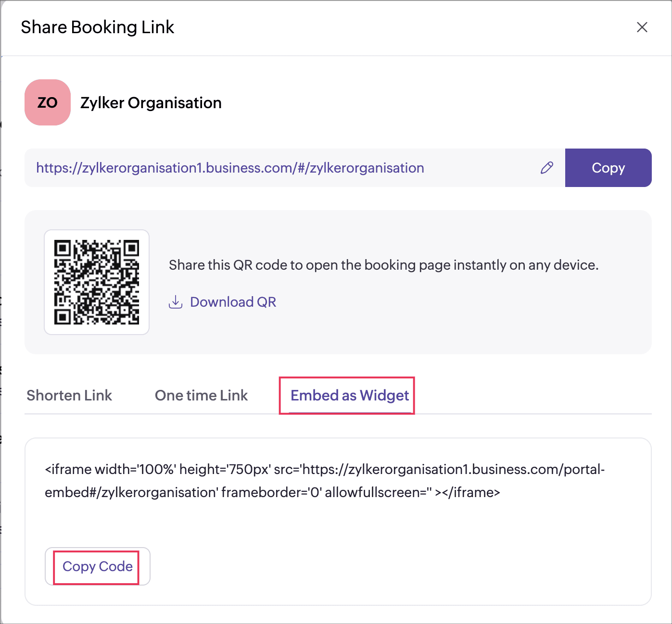Click blank space in booking link field
The height and width of the screenshot is (624, 672).
click(481, 168)
